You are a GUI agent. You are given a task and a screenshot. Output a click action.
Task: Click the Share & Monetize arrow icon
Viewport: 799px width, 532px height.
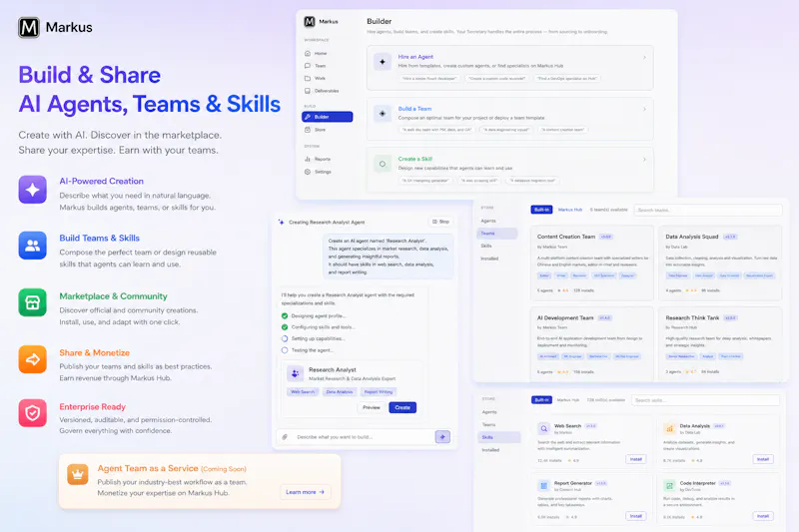[33, 359]
